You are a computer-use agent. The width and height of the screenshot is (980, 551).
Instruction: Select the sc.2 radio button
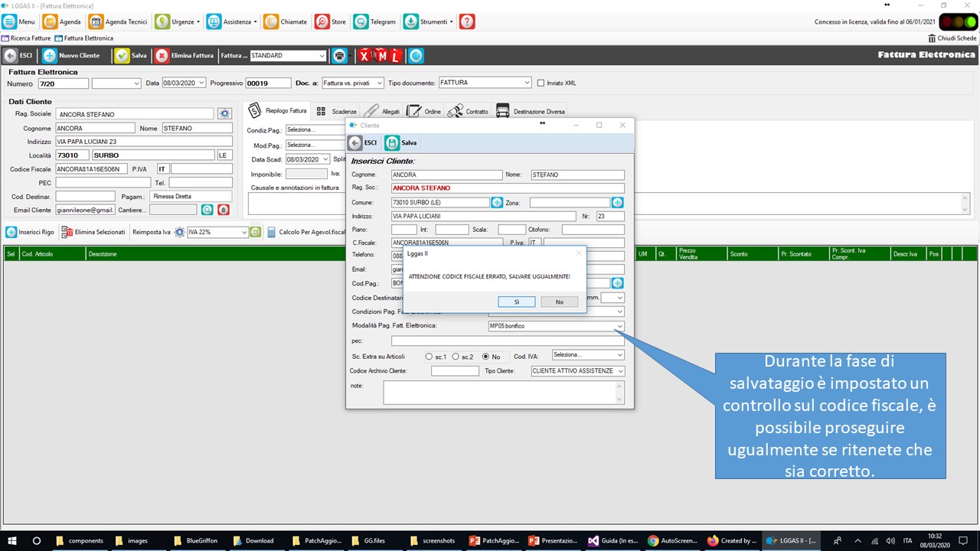456,357
